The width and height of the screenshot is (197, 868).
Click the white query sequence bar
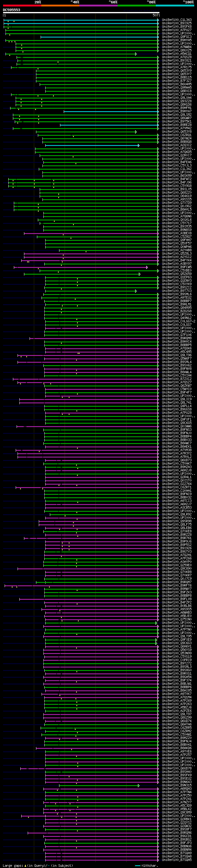[81, 12]
